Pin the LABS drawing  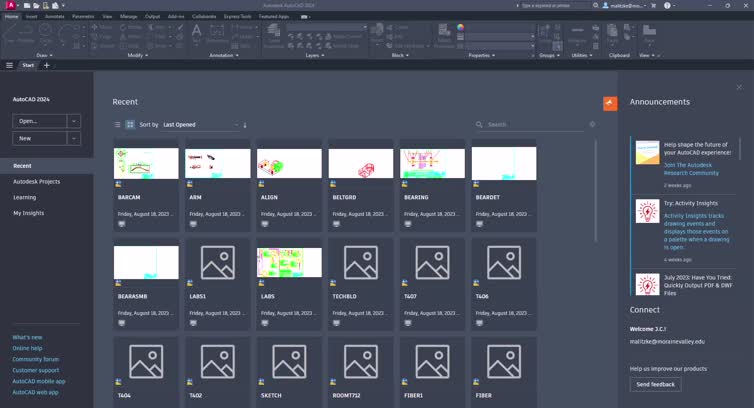pyautogui.click(x=262, y=283)
